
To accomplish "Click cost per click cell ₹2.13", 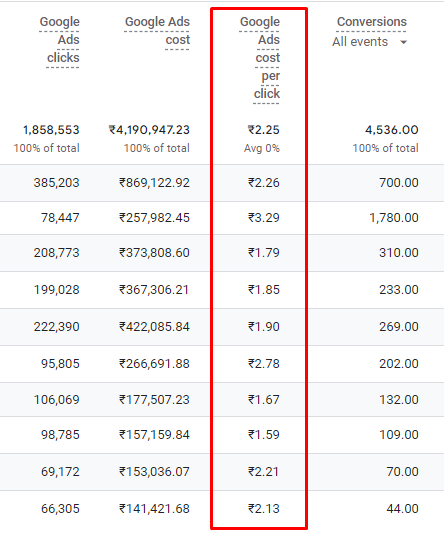I will click(264, 509).
